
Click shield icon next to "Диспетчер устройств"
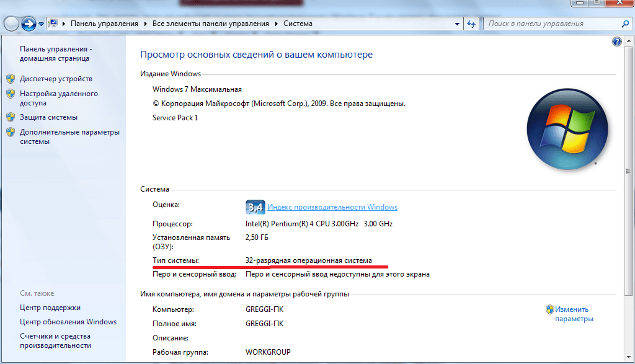point(11,79)
